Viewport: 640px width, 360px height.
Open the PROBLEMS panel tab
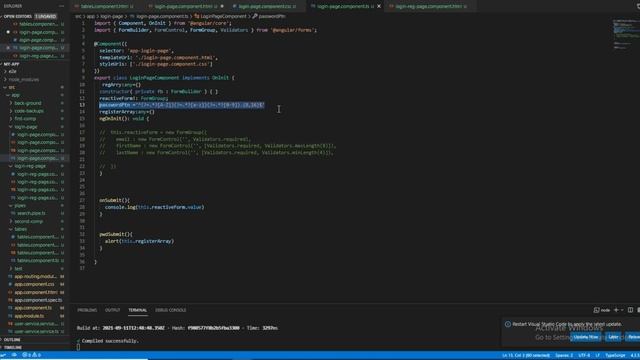point(87,310)
